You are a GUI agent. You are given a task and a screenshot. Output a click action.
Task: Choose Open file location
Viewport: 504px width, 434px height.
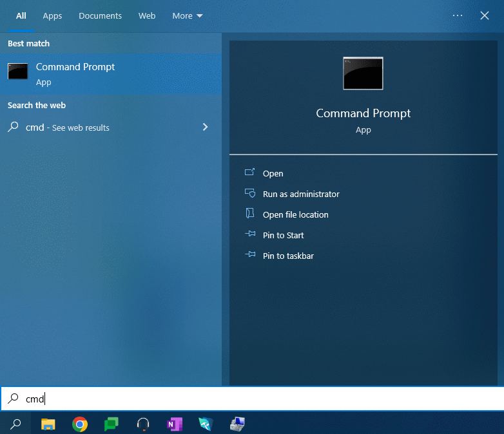[295, 214]
